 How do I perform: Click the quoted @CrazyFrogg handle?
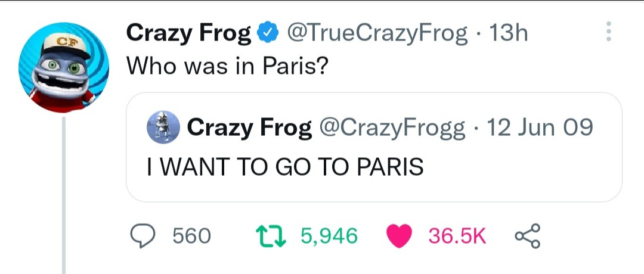pos(392,127)
